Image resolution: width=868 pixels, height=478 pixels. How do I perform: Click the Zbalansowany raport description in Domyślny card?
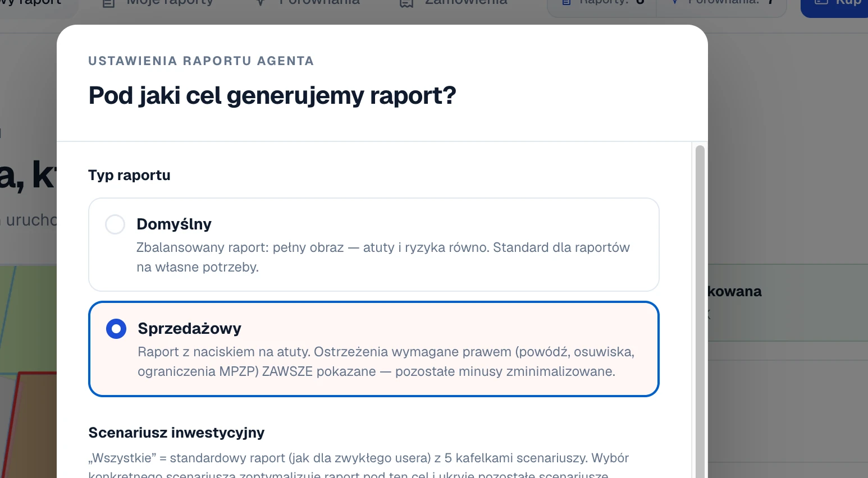tap(383, 257)
